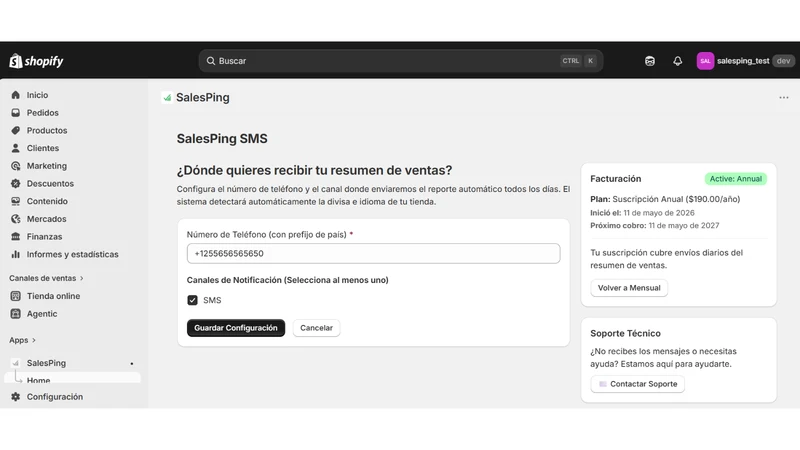
Task: Uncheck the SMS notification channel checkbox
Action: [x=192, y=301]
